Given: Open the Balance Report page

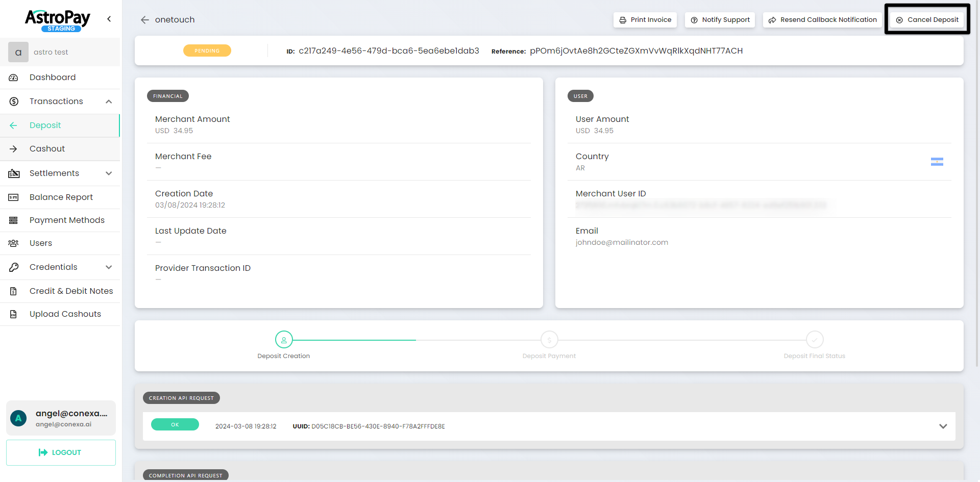Looking at the screenshot, I should (60, 197).
